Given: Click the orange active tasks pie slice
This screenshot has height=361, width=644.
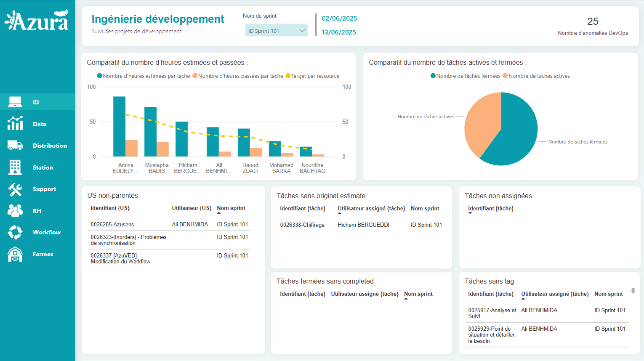Looking at the screenshot, I should [481, 126].
